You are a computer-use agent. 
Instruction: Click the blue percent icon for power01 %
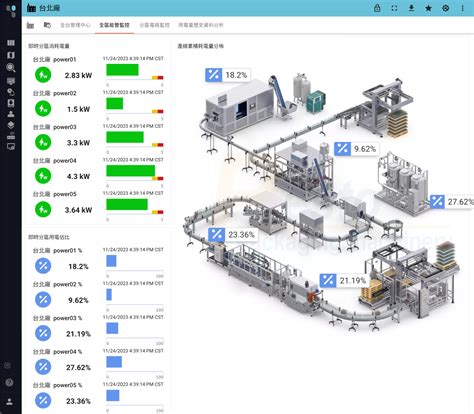click(43, 266)
